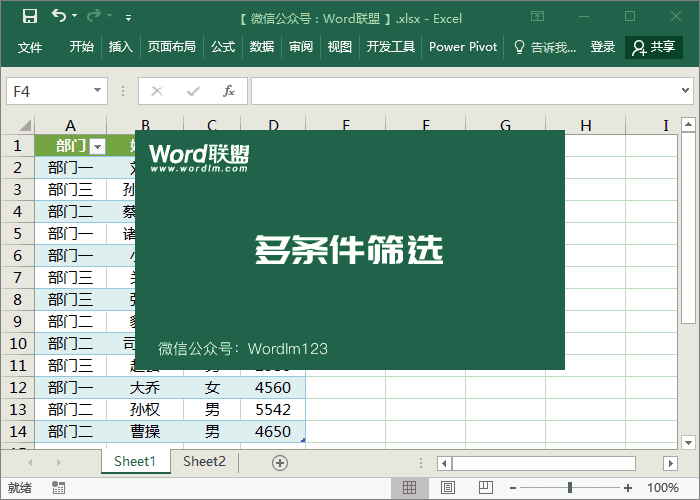Click the 登录 sign-in link
The width and height of the screenshot is (700, 500).
[603, 47]
